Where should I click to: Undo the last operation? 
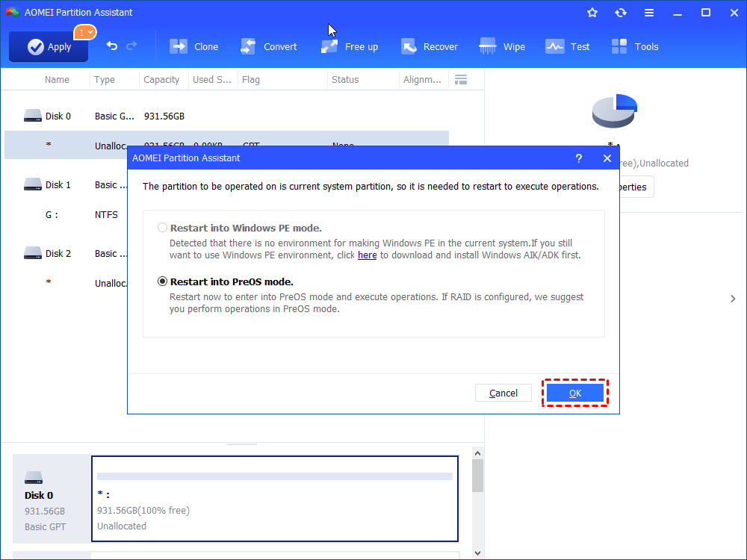(111, 46)
